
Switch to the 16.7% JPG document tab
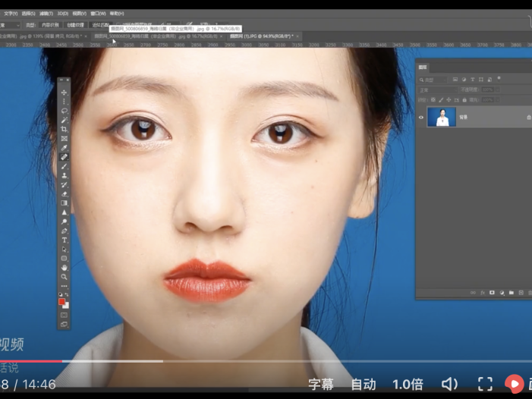(x=156, y=36)
